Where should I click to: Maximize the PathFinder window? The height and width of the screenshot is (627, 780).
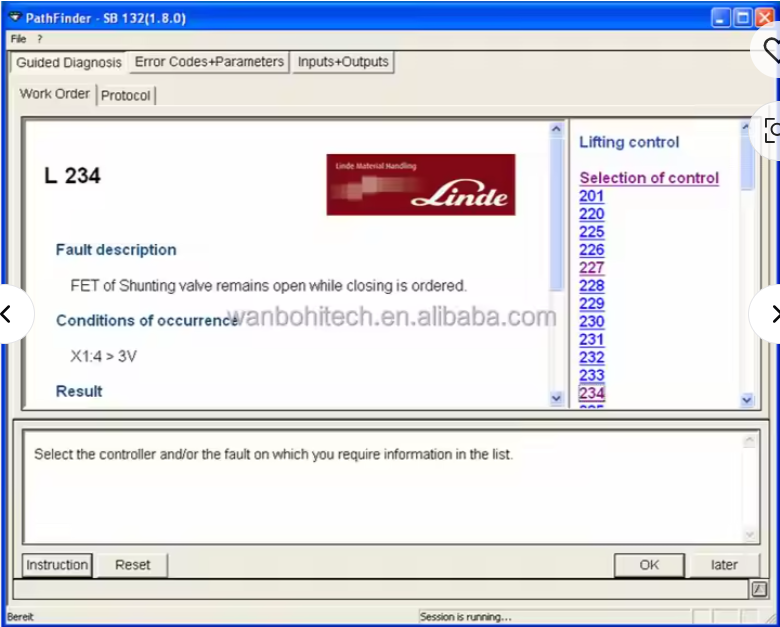(x=743, y=18)
